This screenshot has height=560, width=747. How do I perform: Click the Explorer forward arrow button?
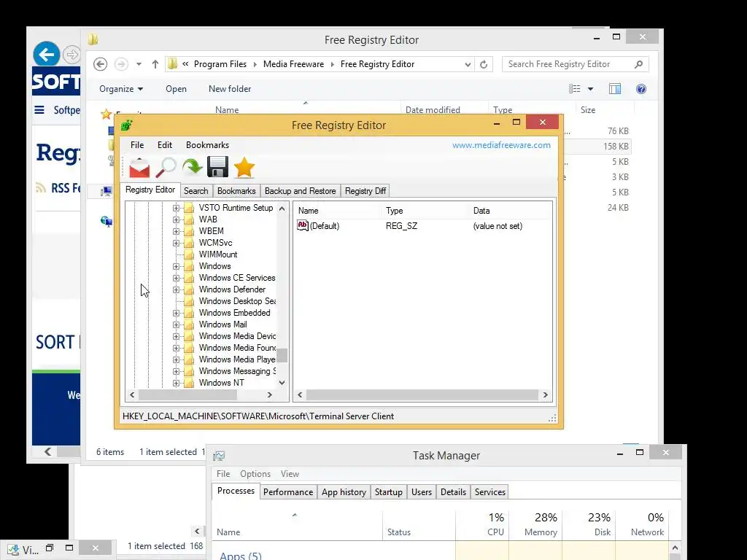coord(121,64)
